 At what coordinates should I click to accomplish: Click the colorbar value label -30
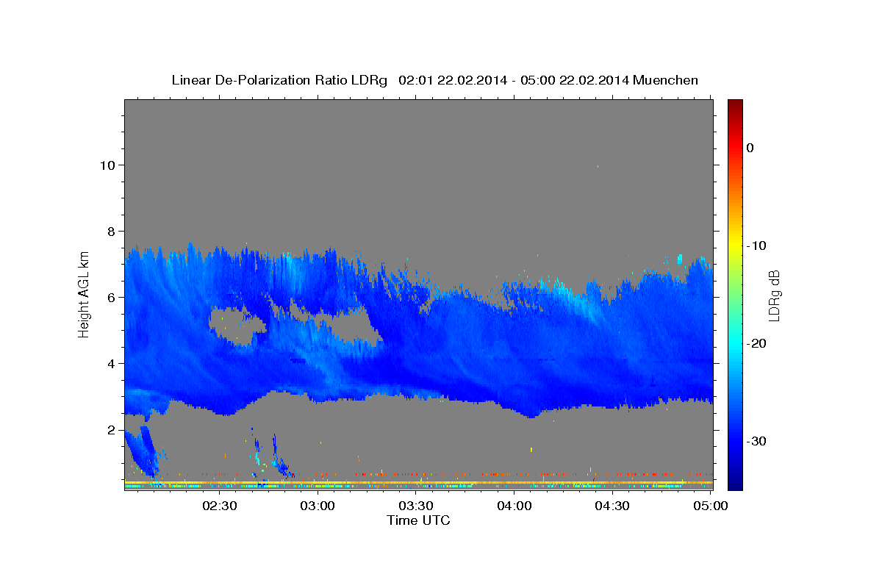[x=756, y=441]
